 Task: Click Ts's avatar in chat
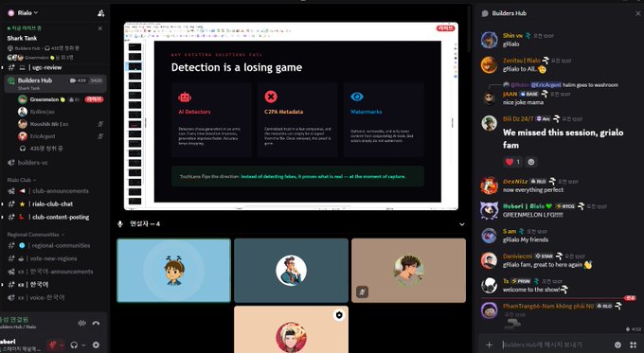490,285
